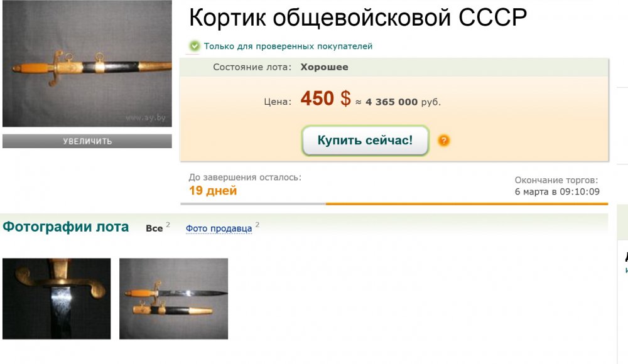Click the Фотографии лота section heading
This screenshot has width=628, height=364.
pos(66,227)
